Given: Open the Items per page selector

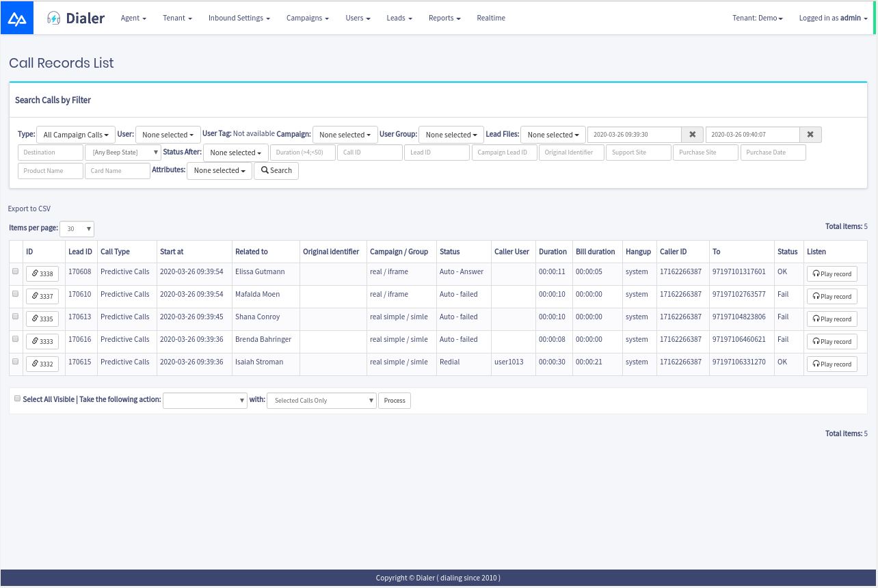Looking at the screenshot, I should pyautogui.click(x=77, y=229).
